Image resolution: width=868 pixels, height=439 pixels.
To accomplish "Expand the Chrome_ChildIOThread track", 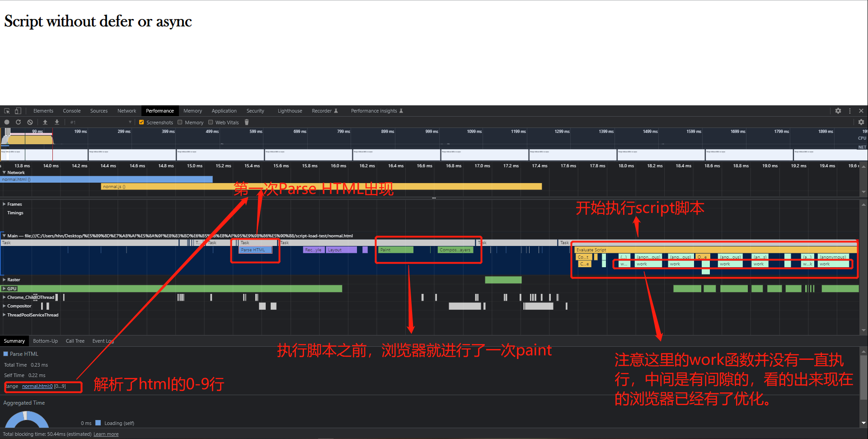I will (4, 297).
